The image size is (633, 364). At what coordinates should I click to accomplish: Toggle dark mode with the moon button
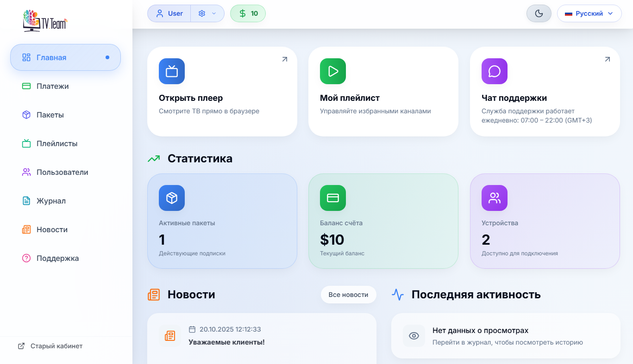click(539, 13)
